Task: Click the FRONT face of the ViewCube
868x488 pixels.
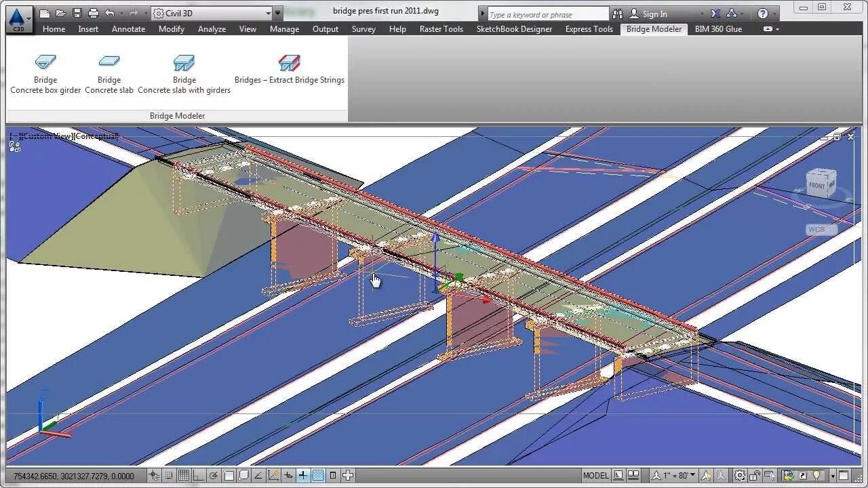Action: [x=817, y=185]
